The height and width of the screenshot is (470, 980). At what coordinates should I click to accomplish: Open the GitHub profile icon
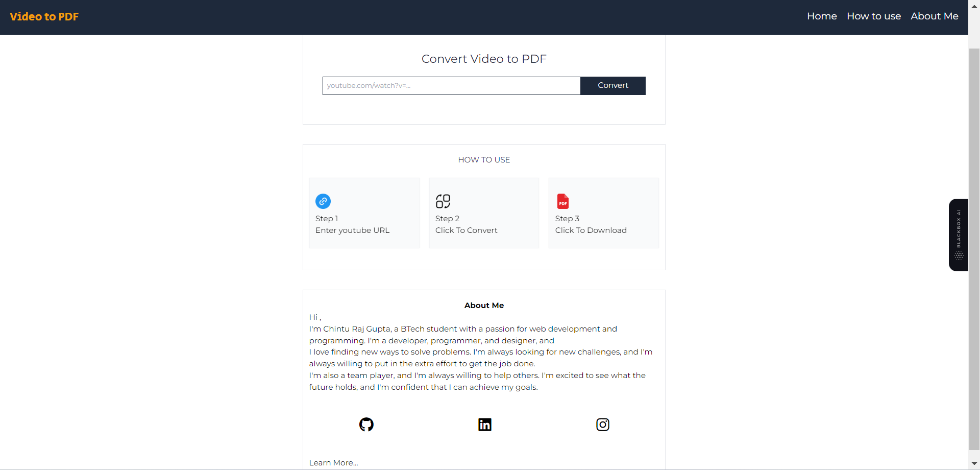click(366, 425)
